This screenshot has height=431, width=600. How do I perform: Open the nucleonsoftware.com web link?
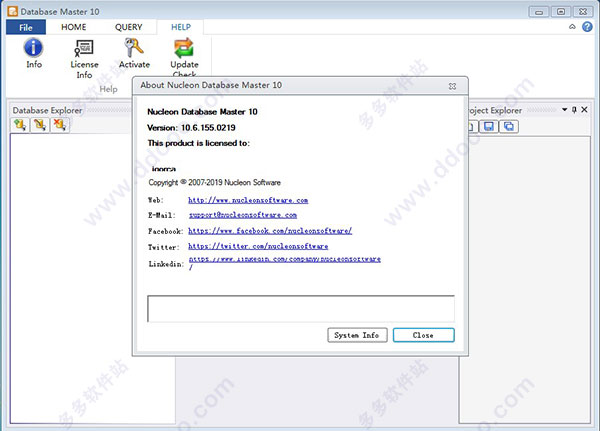(x=248, y=200)
